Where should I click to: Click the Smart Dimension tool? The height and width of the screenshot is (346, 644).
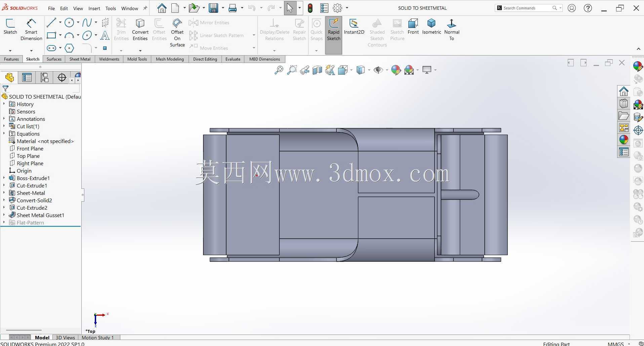coord(31,30)
